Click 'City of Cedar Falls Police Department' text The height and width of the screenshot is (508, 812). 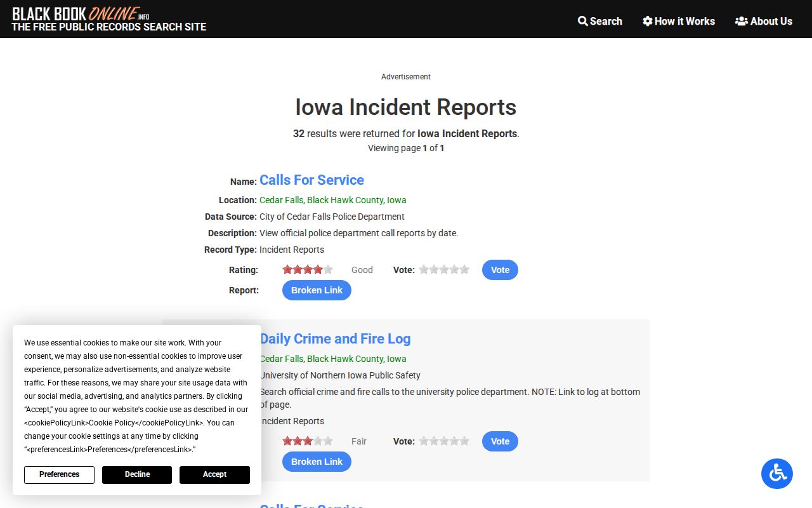pos(332,217)
